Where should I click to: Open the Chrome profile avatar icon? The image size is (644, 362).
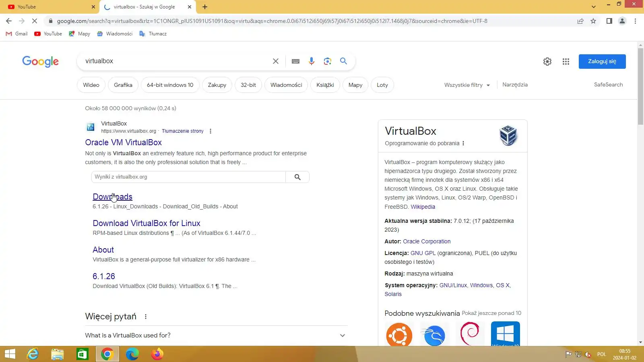[x=622, y=21]
